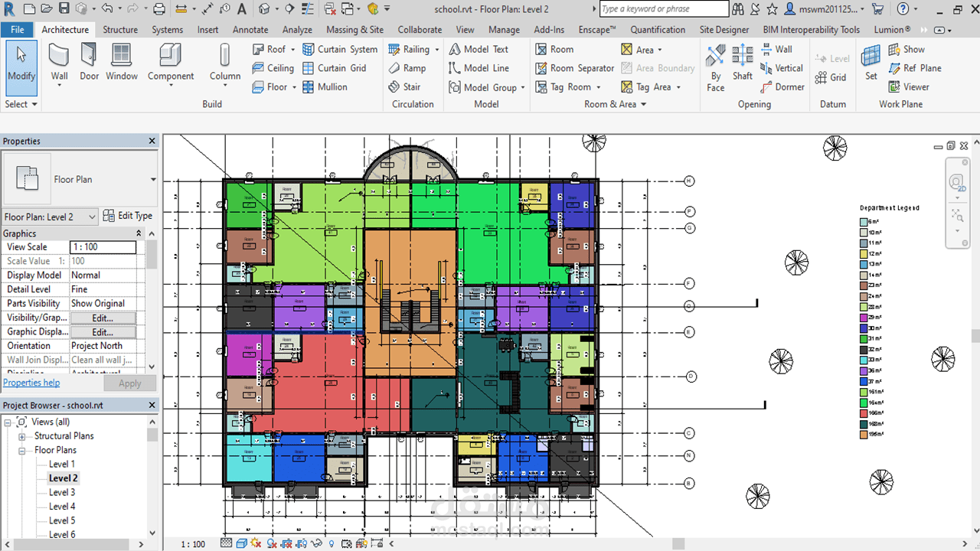Open the Floor Plan type selector dropdown

pyautogui.click(x=153, y=180)
